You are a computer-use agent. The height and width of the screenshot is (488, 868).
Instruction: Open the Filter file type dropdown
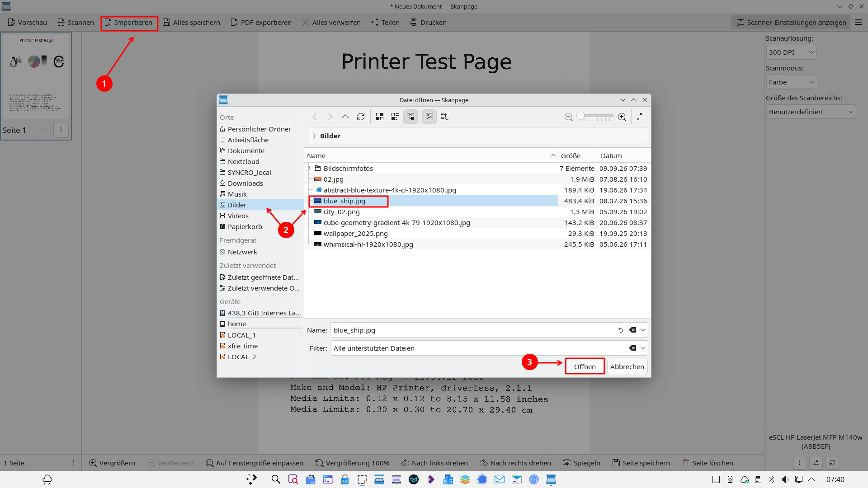point(643,348)
